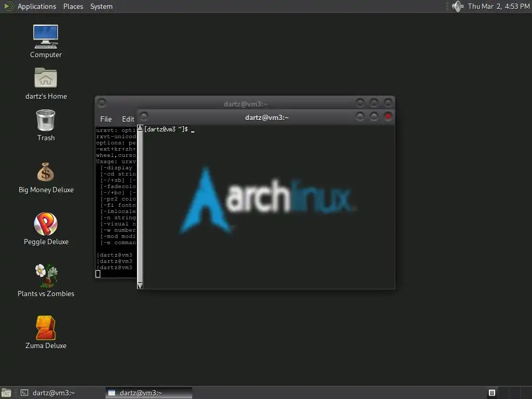532x399 pixels.
Task: Click show desktop icon in bottom panel
Action: point(6,393)
